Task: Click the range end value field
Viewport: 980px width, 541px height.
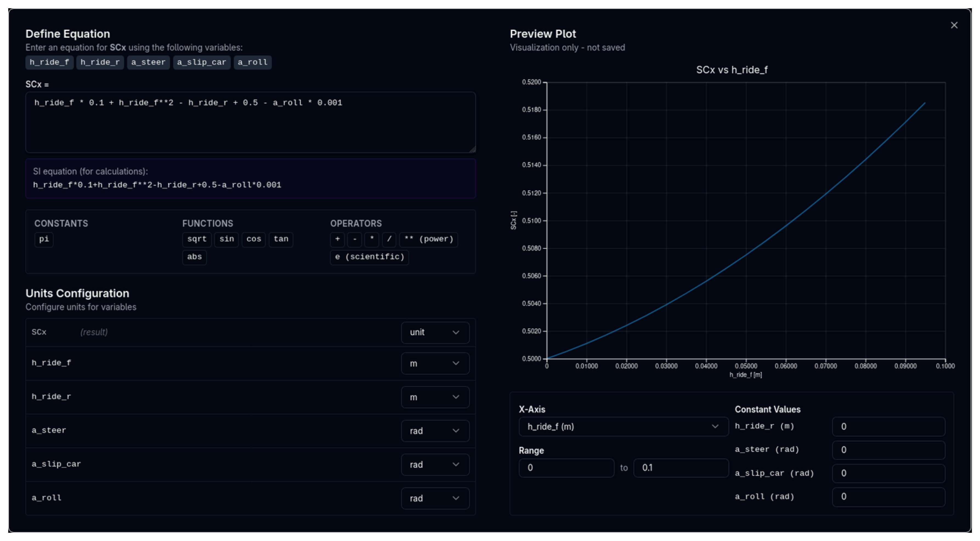Action: (x=680, y=467)
